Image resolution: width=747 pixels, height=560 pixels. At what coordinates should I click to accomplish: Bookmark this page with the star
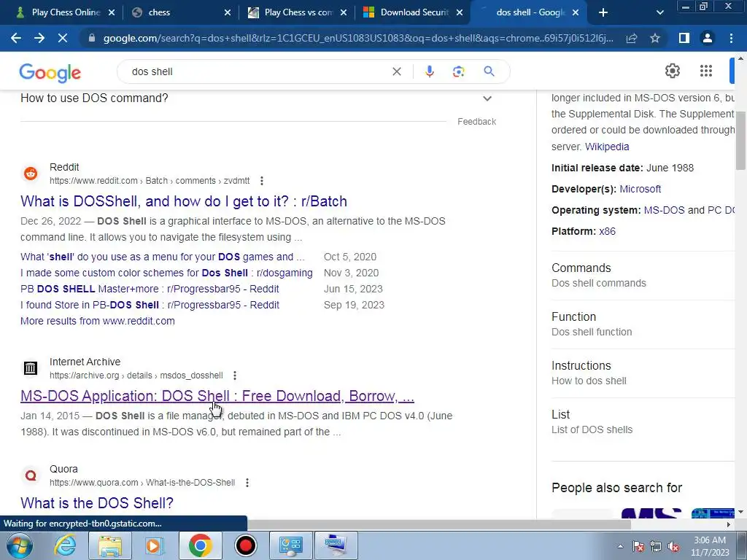[655, 38]
